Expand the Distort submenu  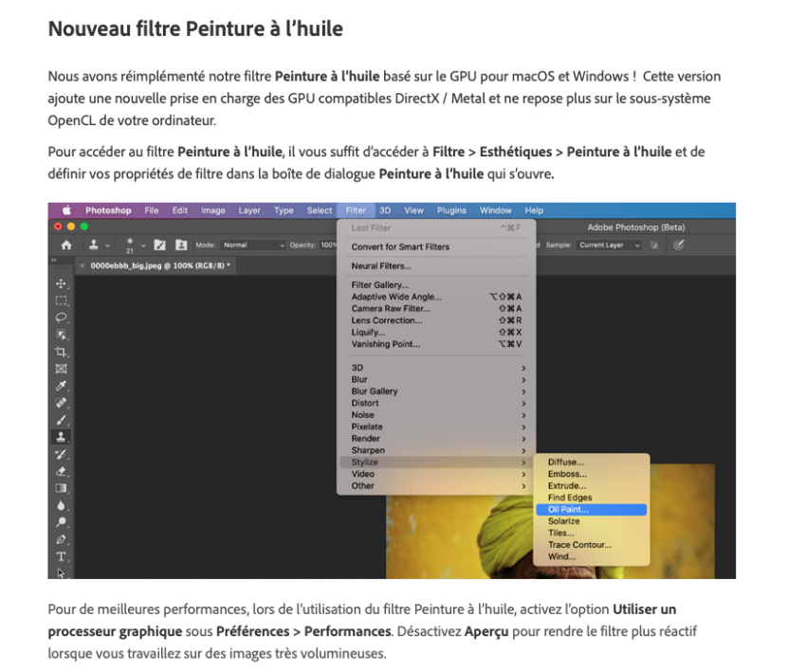click(436, 404)
